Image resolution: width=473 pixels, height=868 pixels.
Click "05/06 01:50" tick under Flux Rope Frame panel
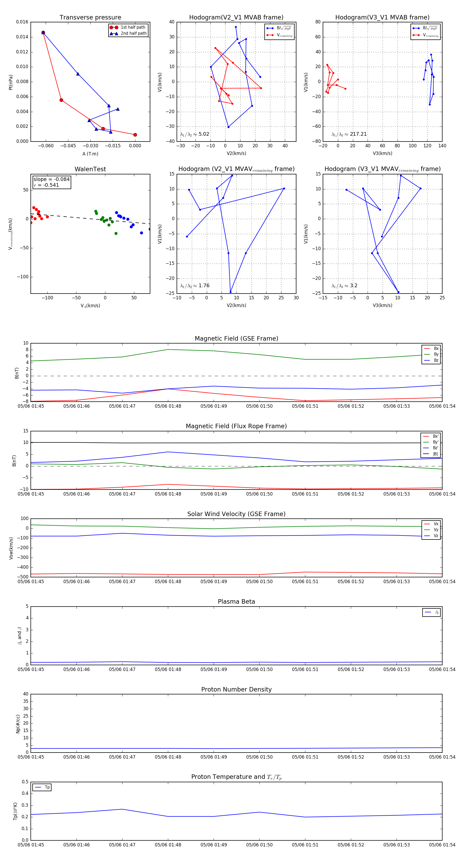[x=259, y=494]
